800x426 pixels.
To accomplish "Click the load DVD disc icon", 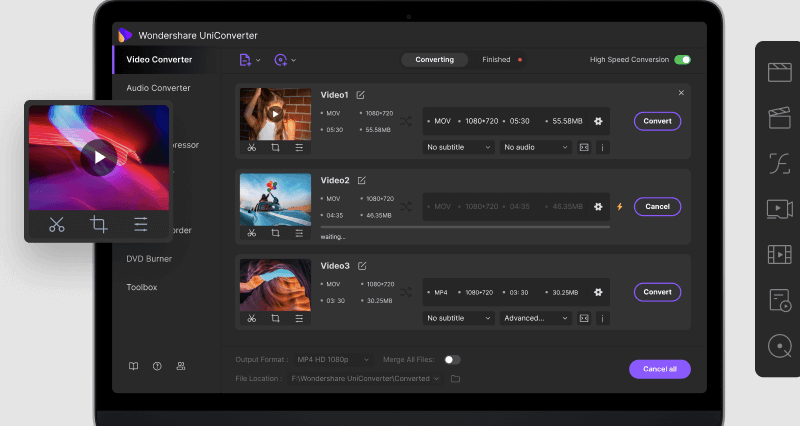I will click(x=280, y=60).
